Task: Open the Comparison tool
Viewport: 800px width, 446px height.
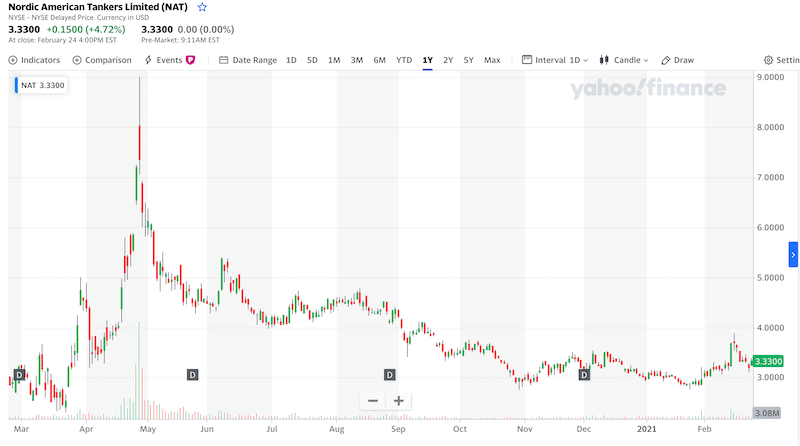Action: click(102, 60)
